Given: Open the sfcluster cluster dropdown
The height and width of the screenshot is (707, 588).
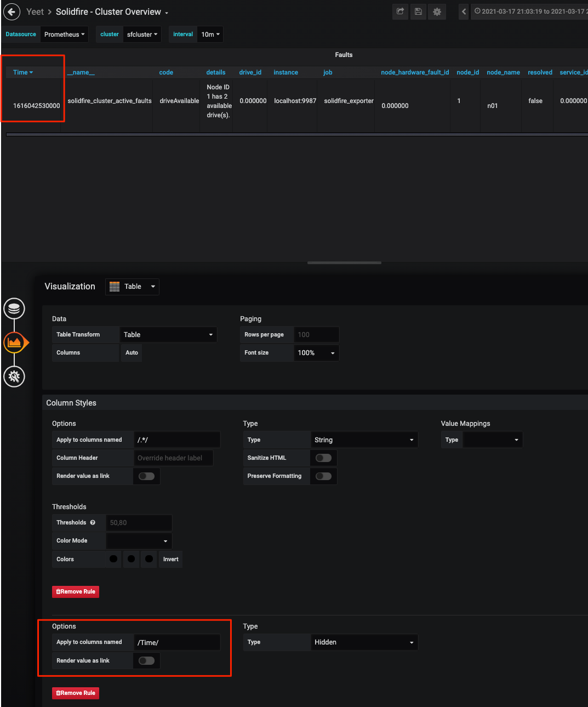Looking at the screenshot, I should click(142, 35).
